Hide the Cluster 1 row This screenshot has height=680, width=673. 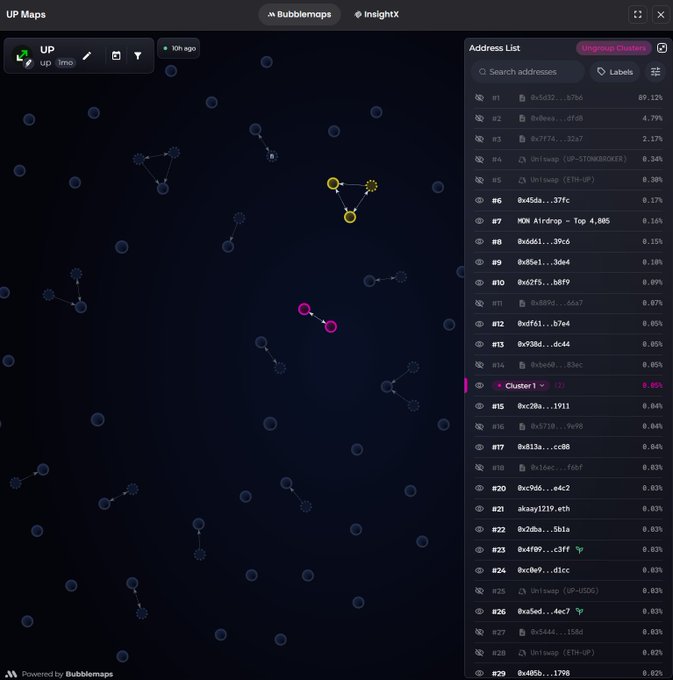coord(479,386)
